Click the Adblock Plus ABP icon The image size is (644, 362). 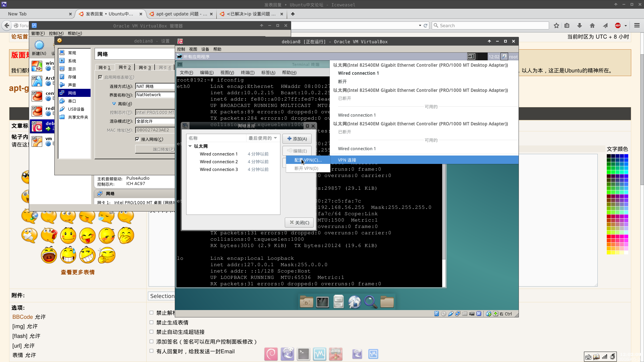click(618, 25)
